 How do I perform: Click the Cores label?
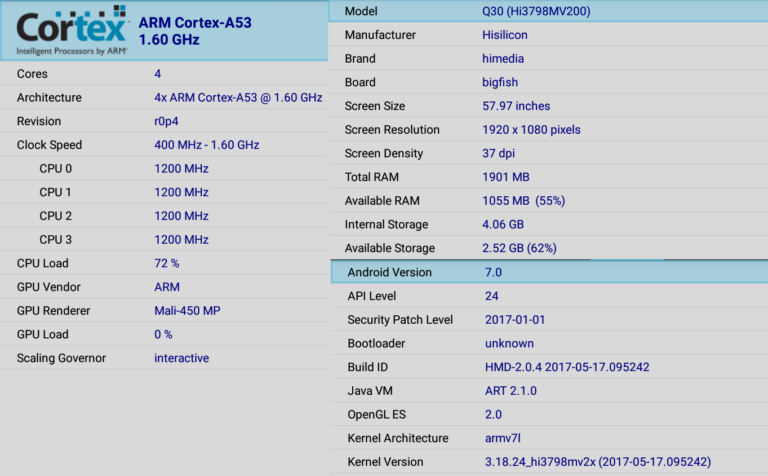click(32, 74)
